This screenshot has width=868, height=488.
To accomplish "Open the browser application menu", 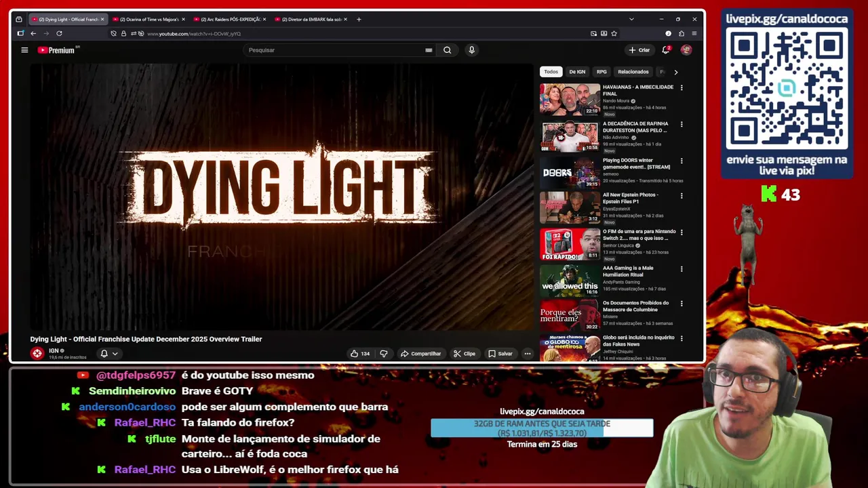I will pyautogui.click(x=694, y=33).
